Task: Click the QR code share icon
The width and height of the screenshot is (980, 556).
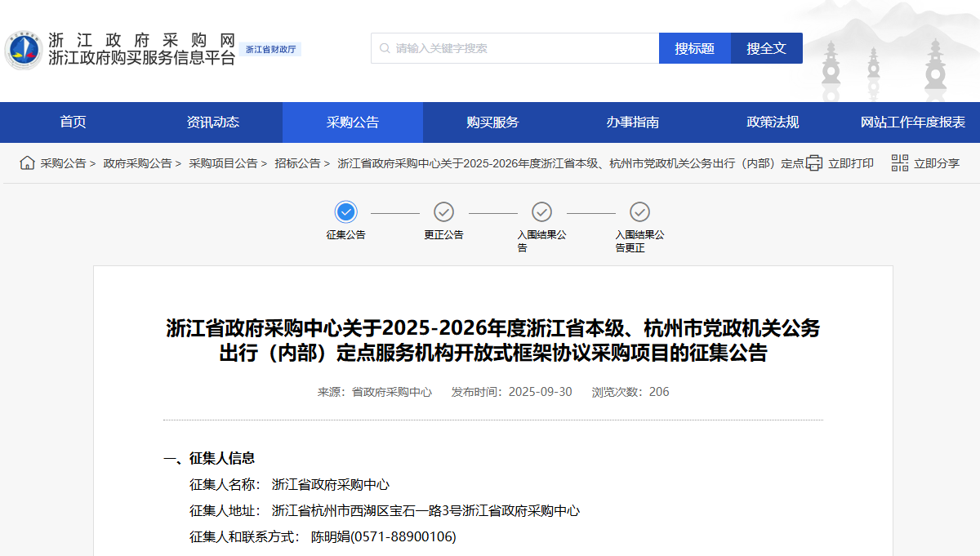Action: 899,163
